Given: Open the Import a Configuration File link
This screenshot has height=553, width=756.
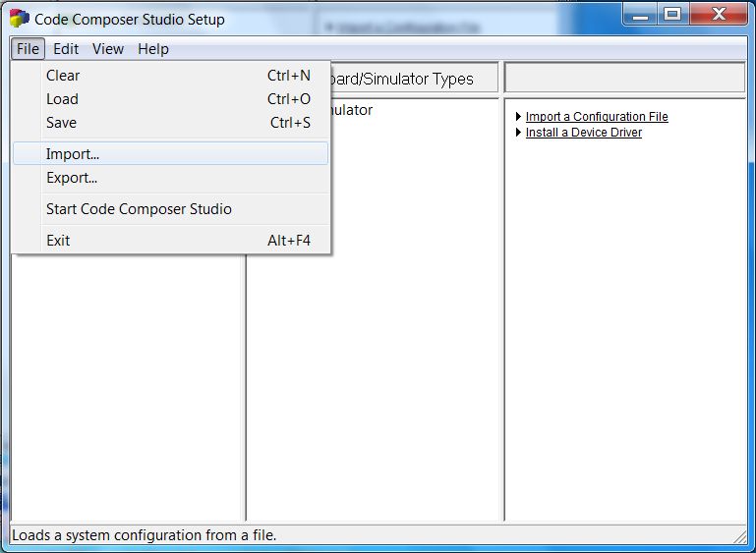Looking at the screenshot, I should pyautogui.click(x=597, y=117).
